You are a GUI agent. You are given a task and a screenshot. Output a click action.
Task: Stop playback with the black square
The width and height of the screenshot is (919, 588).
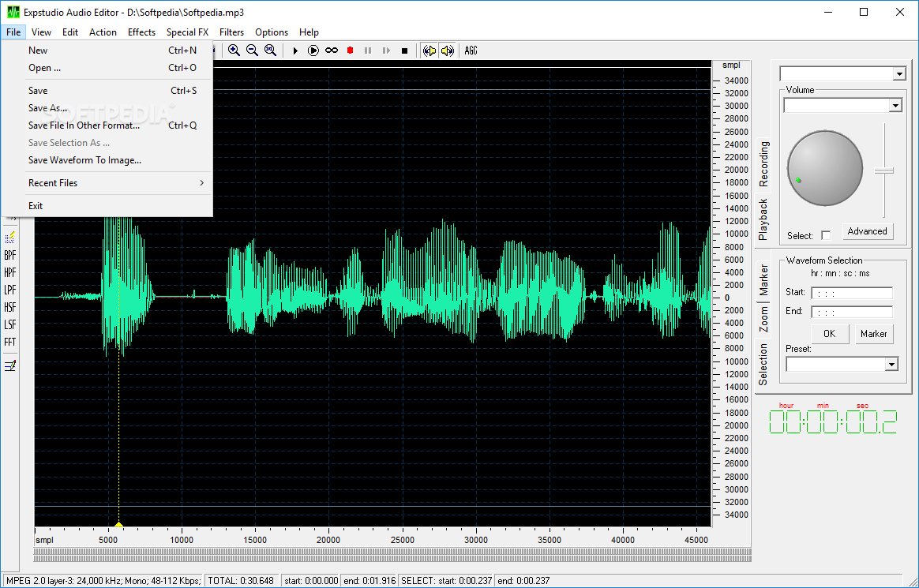point(404,51)
